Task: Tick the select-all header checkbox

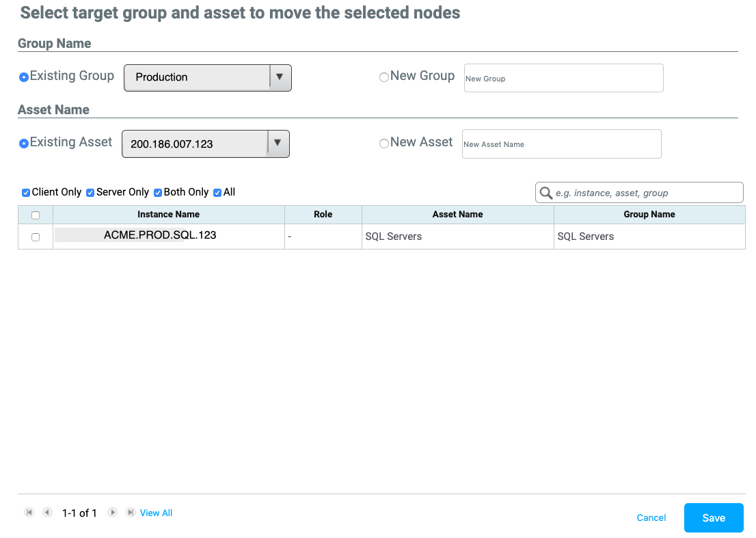Action: (x=36, y=215)
